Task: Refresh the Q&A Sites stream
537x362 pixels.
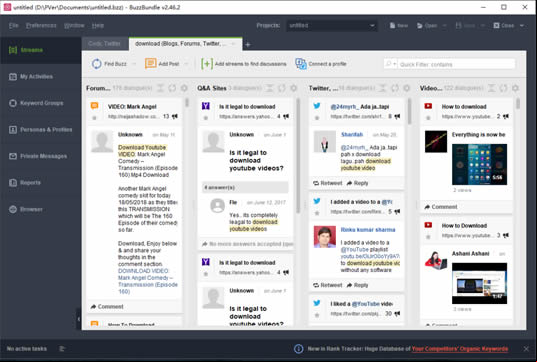Action: [282, 88]
